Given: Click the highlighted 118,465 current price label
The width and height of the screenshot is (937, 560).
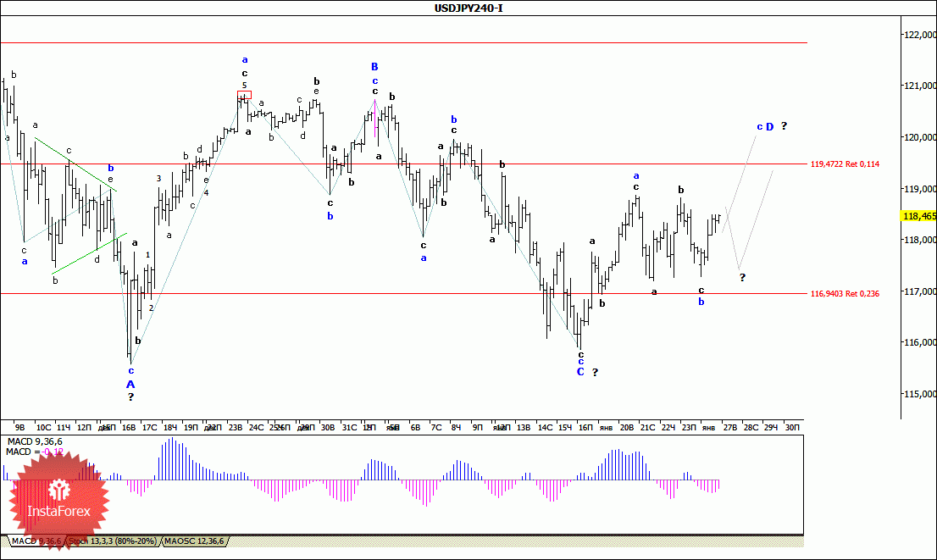Looking at the screenshot, I should pos(919,216).
